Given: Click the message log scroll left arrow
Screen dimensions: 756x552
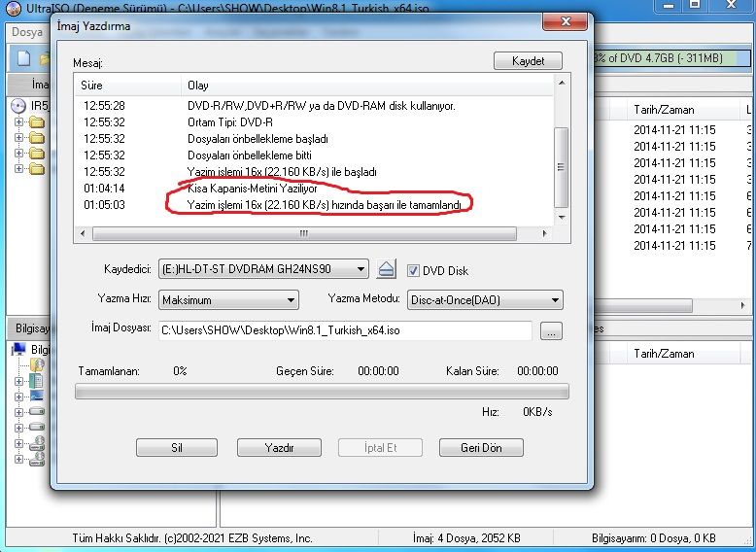Looking at the screenshot, I should coord(83,233).
